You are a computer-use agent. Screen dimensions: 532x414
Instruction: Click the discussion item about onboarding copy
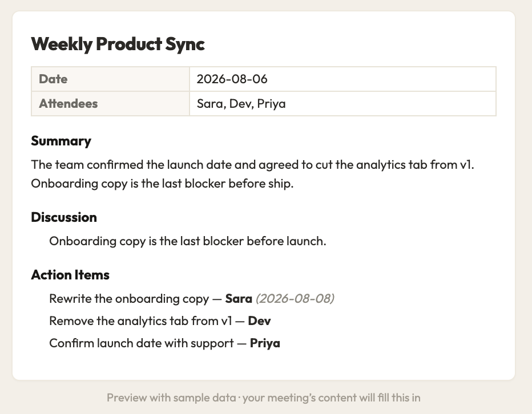tap(188, 241)
